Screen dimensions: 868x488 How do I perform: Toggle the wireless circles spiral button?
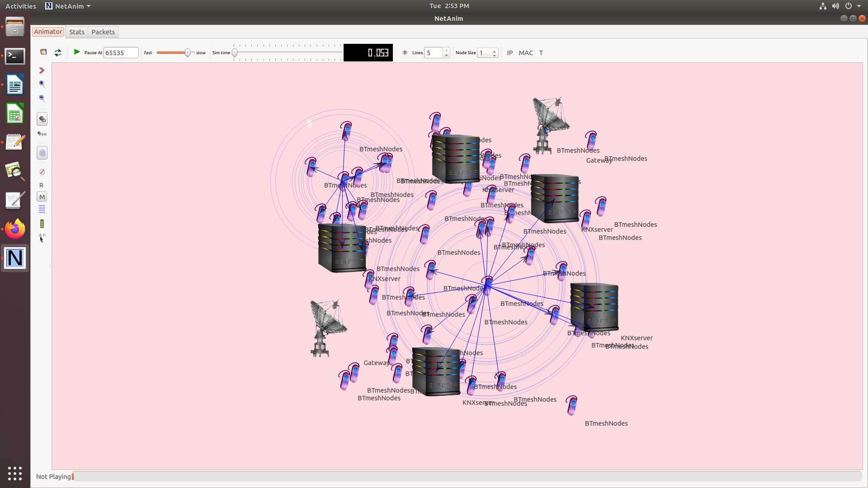(x=42, y=153)
